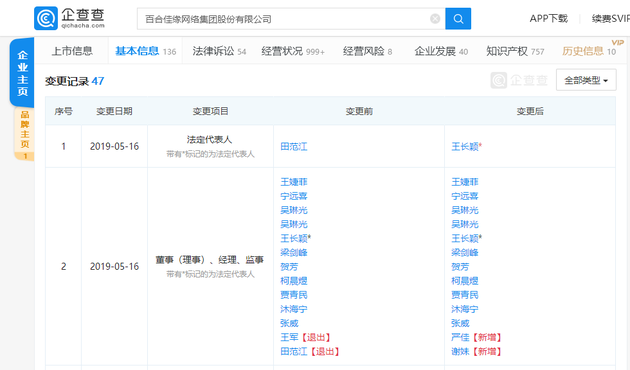The height and width of the screenshot is (370, 630).
Task: Select the 品牌主页 side tab
Action: [x=25, y=134]
